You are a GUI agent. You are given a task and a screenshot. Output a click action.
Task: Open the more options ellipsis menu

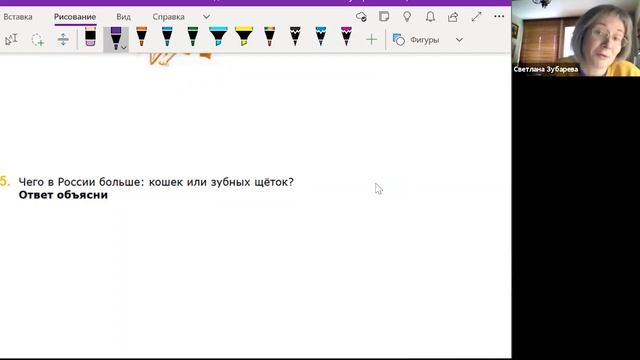499,17
